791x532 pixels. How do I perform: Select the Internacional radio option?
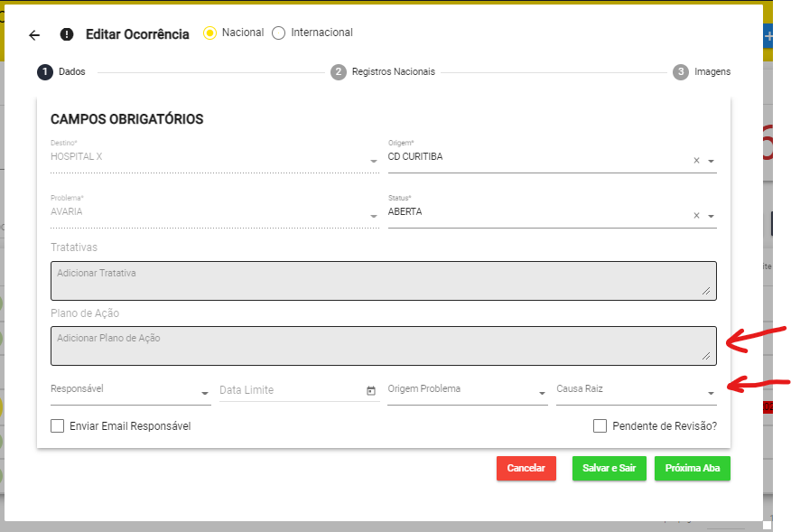click(x=278, y=33)
